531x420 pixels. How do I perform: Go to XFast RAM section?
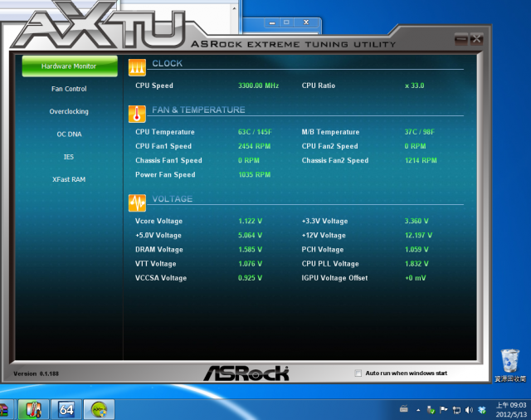click(x=69, y=179)
